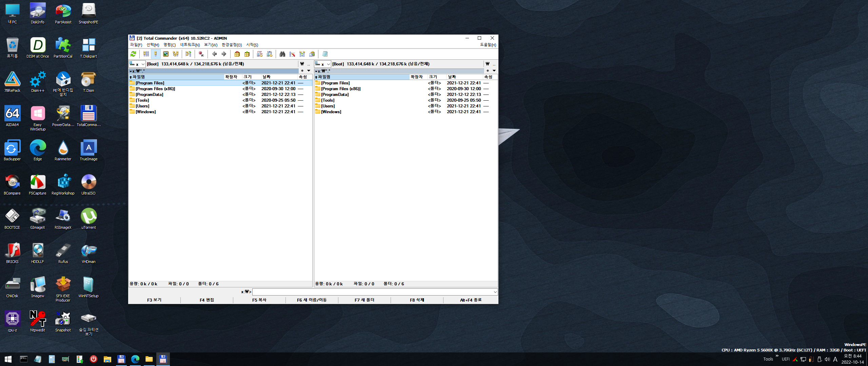Open the 네트워크(N) menu
The image size is (868, 366).
pos(190,45)
